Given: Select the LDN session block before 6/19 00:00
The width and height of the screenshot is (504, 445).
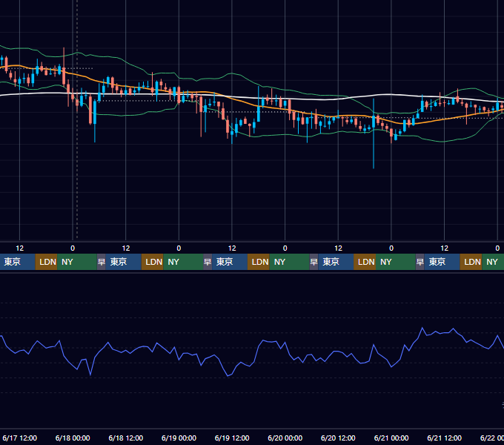Looking at the screenshot, I should [x=153, y=262].
